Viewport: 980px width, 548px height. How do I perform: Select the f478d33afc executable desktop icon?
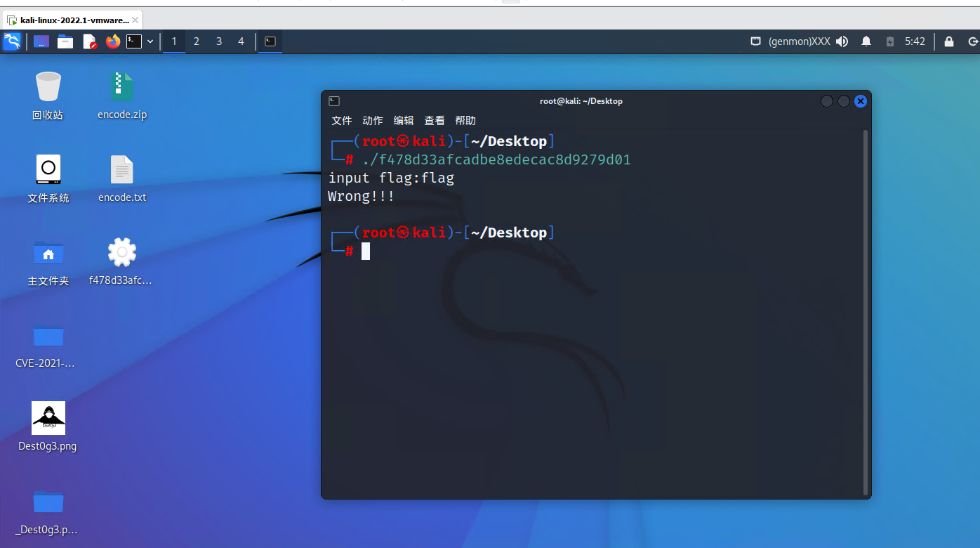pyautogui.click(x=121, y=262)
